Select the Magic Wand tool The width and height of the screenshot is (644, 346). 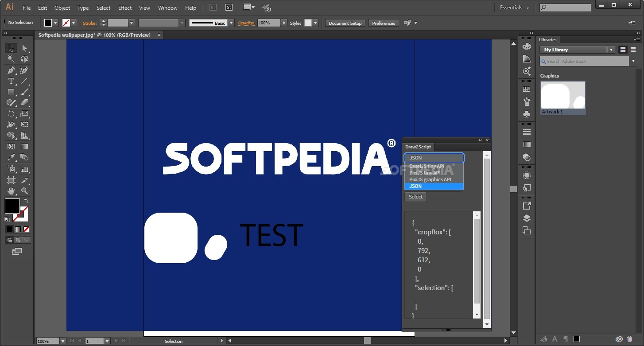(x=11, y=59)
